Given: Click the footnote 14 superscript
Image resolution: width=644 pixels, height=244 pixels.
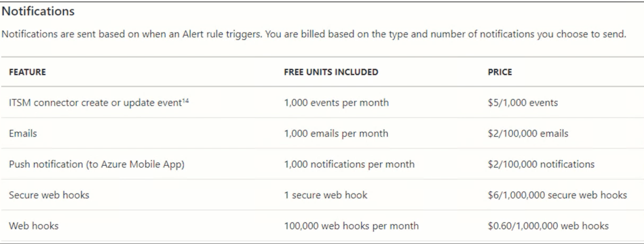Looking at the screenshot, I should coord(185,100).
